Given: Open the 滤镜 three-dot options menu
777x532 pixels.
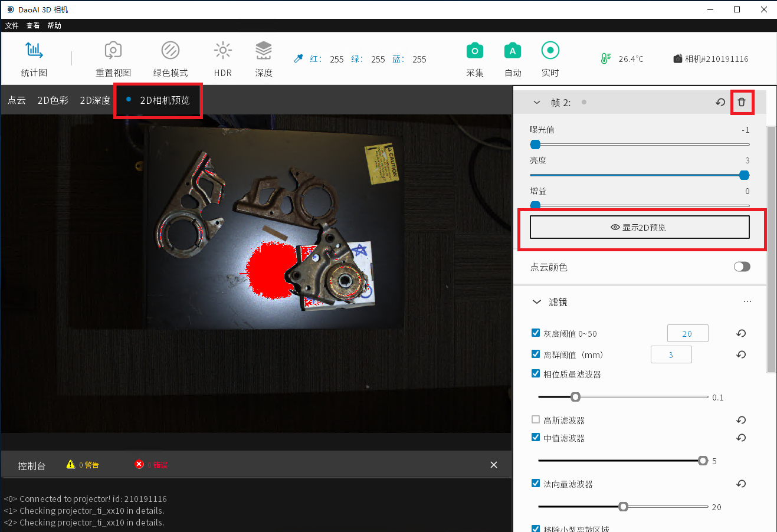Looking at the screenshot, I should coord(748,301).
